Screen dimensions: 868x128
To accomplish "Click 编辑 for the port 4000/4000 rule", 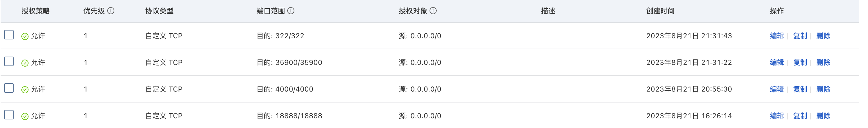I will pyautogui.click(x=777, y=89).
